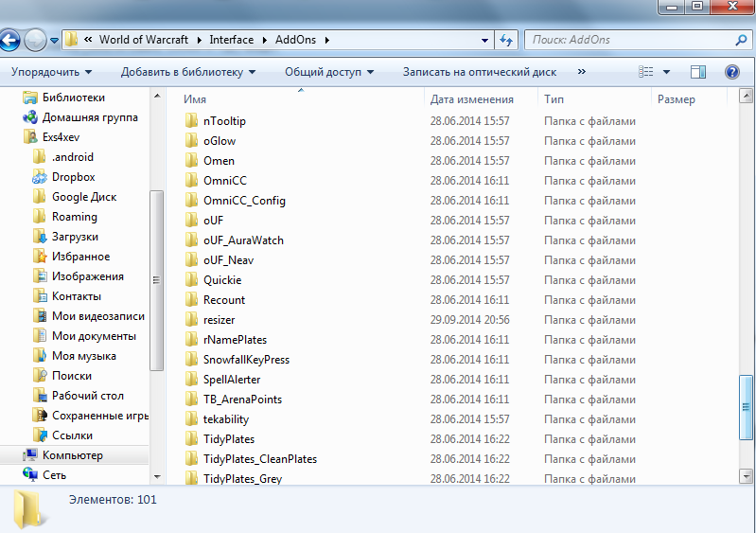Open Google Диск in sidebar
The height and width of the screenshot is (533, 756).
pos(75,197)
